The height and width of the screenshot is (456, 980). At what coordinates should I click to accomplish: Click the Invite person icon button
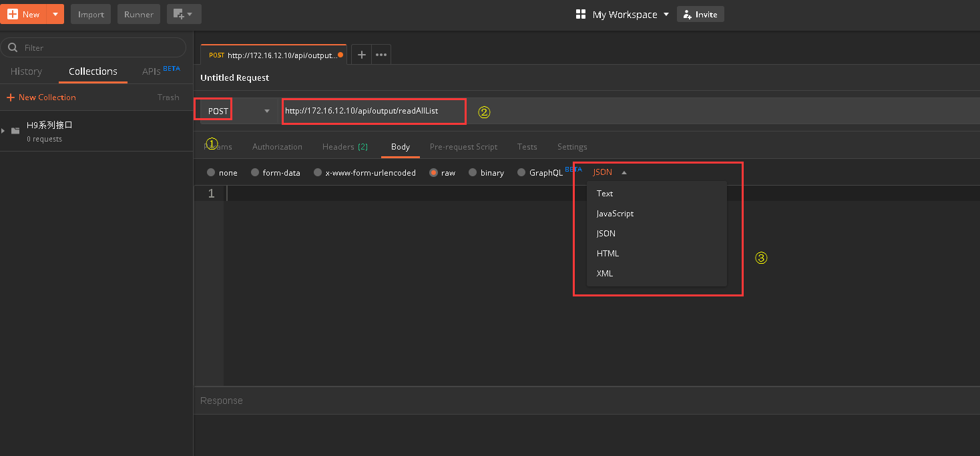(x=700, y=14)
